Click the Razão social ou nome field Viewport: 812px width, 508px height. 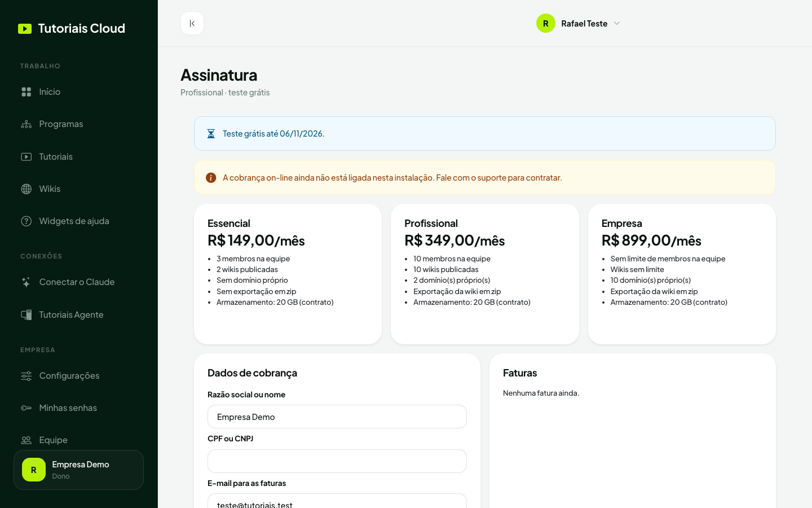click(x=337, y=417)
